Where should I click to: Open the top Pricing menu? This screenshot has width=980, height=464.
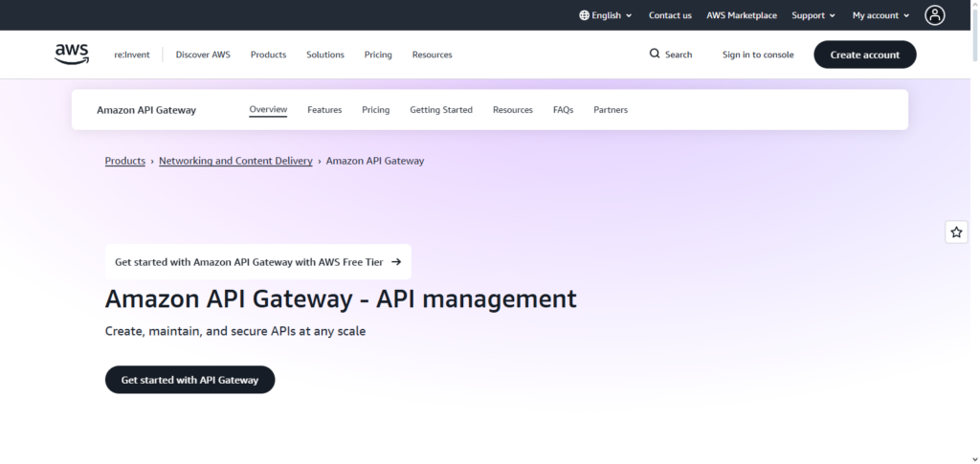tap(378, 55)
